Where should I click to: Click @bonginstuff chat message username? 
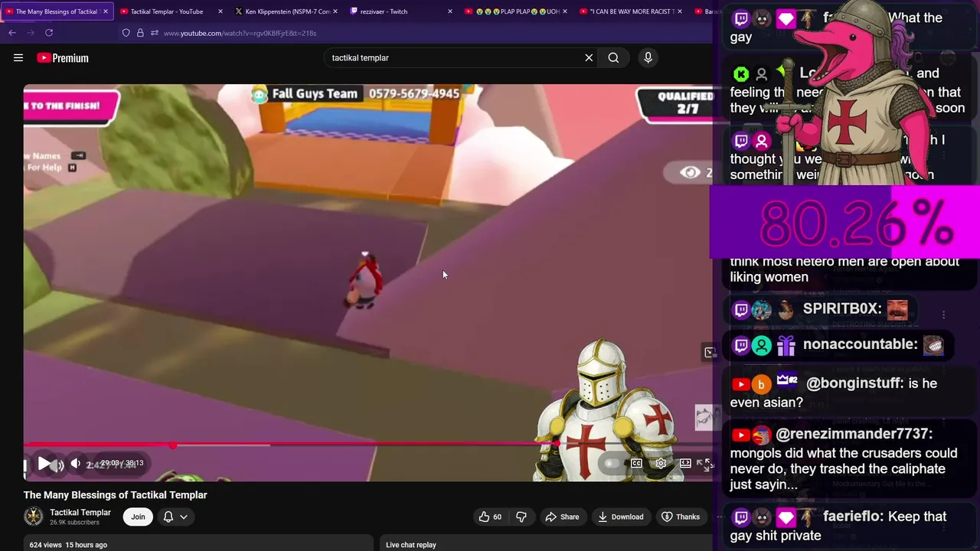[854, 383]
